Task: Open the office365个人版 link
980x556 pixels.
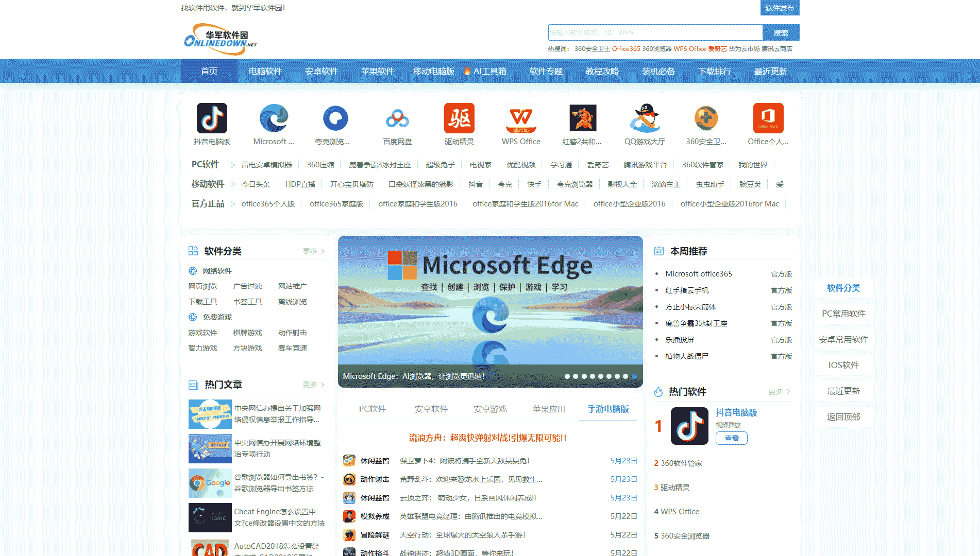Action: point(268,204)
